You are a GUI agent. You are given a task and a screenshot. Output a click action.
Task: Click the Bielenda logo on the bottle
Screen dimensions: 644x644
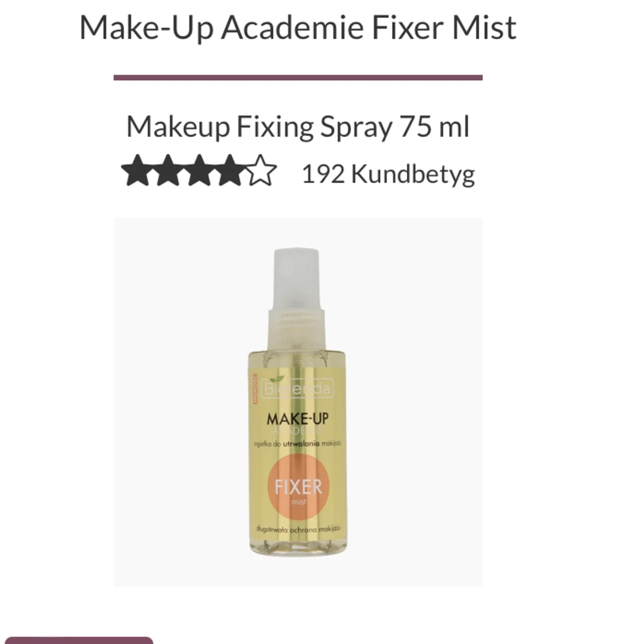[x=297, y=389]
